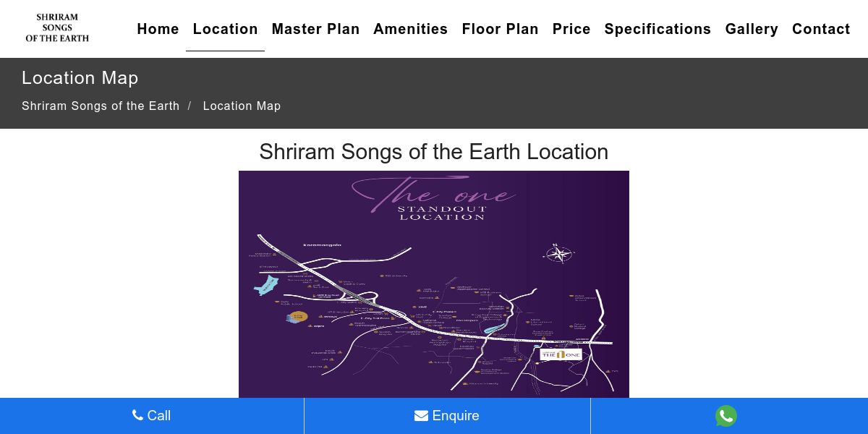Image resolution: width=868 pixels, height=434 pixels.
Task: Navigate to Specifications
Action: point(658,29)
